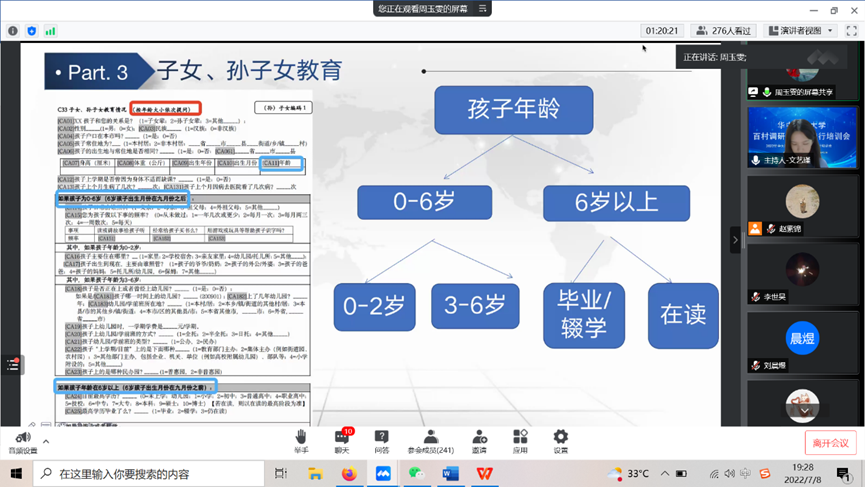Collapse the participant video sidebar
Image resolution: width=865 pixels, height=487 pixels.
(736, 240)
